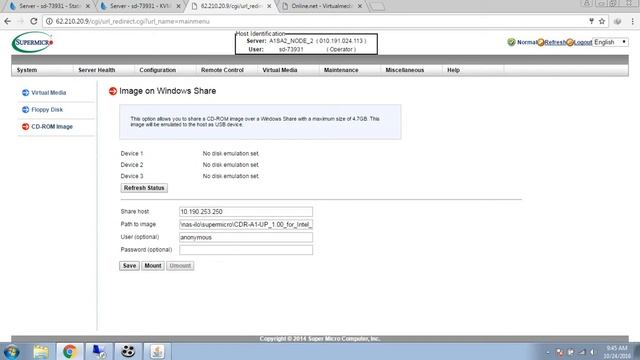Screen dimensions: 640x360
Task: Click the Save button
Action: pyautogui.click(x=129, y=266)
